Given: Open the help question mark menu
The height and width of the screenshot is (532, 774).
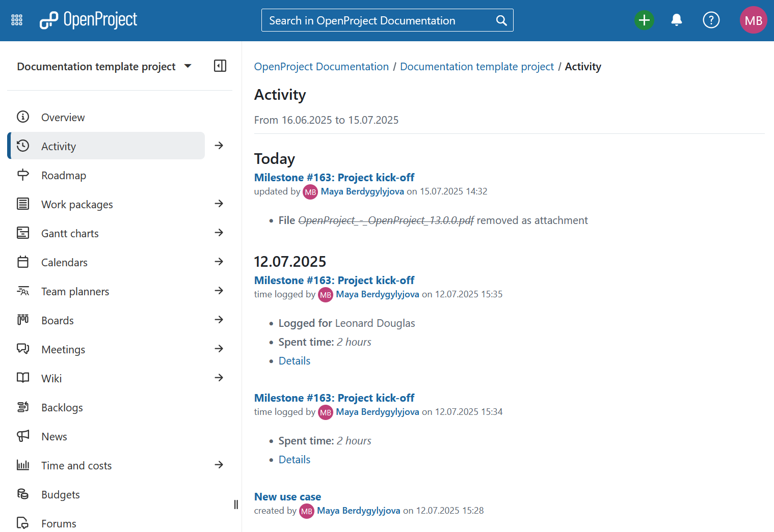Looking at the screenshot, I should [711, 20].
